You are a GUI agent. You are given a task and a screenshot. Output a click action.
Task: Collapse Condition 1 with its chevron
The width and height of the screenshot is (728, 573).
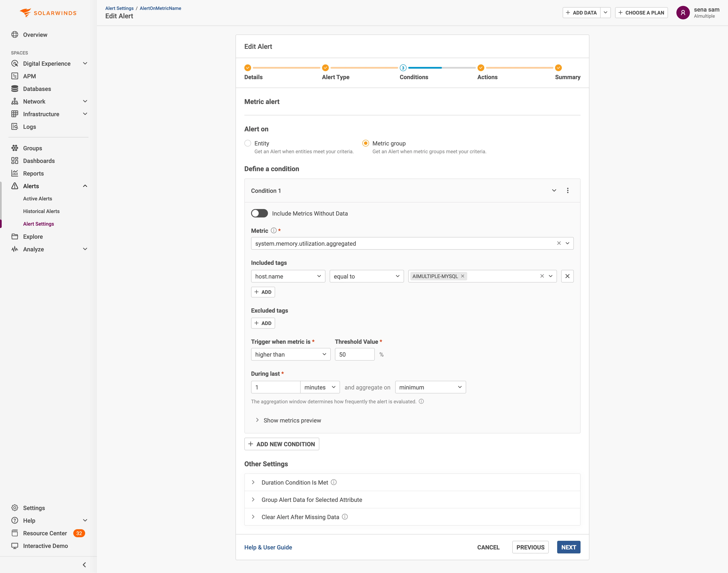pyautogui.click(x=554, y=191)
